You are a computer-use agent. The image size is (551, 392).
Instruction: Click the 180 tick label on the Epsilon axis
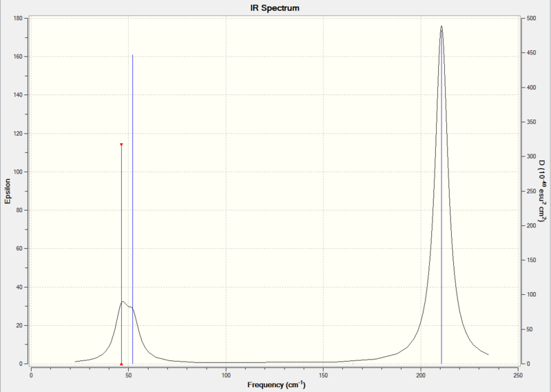click(x=19, y=19)
